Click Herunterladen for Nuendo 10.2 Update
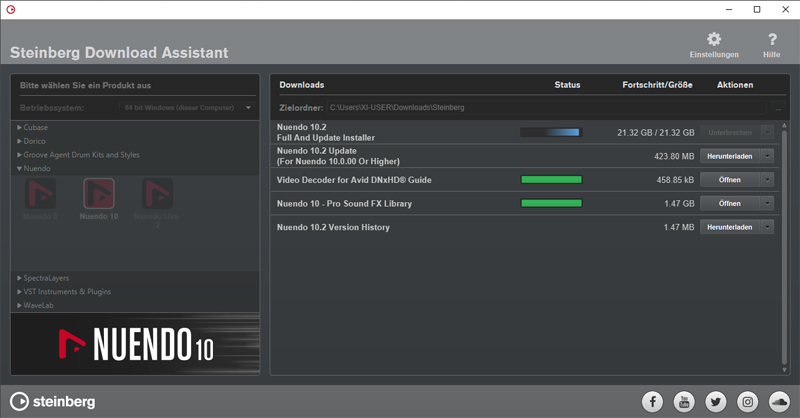 [x=730, y=156]
